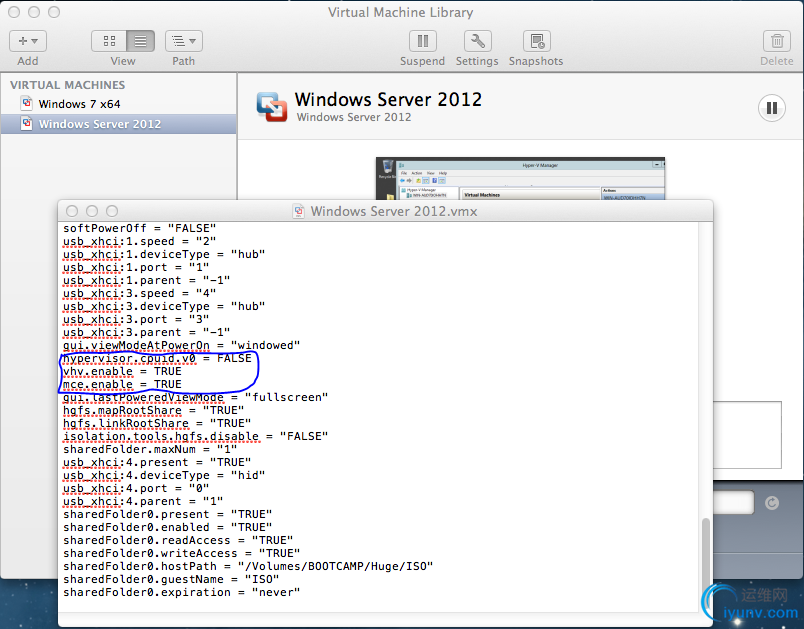Select Windows Server 2012 in sidebar
Screen dimensions: 804x629
(118, 124)
